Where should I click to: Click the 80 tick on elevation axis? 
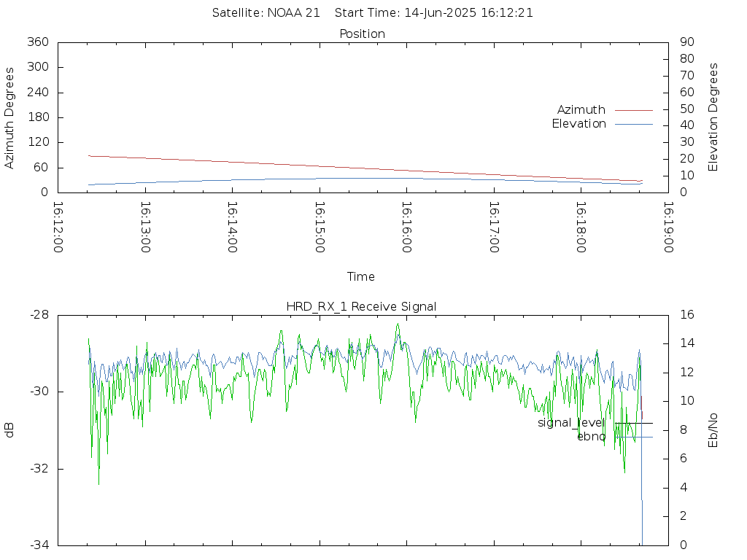pyautogui.click(x=687, y=58)
